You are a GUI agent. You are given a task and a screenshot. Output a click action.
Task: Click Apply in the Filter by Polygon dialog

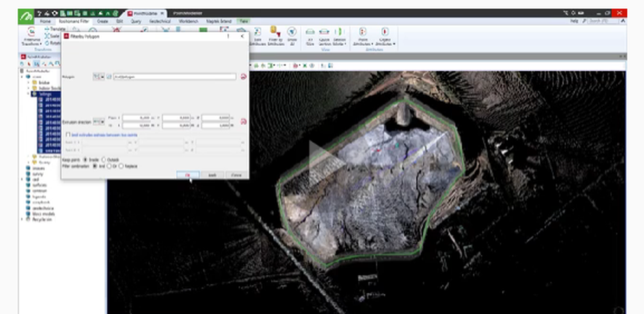pyautogui.click(x=213, y=175)
